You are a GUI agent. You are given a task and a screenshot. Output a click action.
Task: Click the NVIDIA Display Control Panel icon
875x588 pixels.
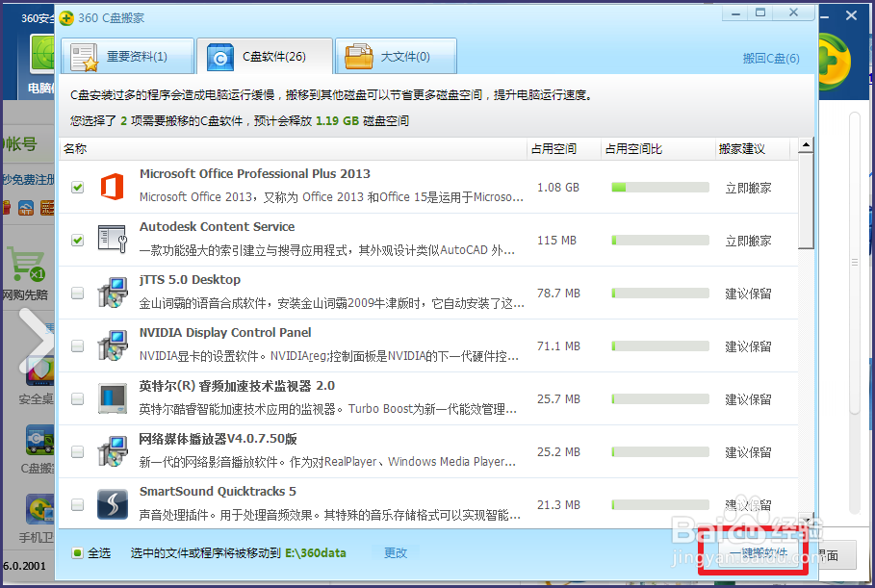[113, 345]
